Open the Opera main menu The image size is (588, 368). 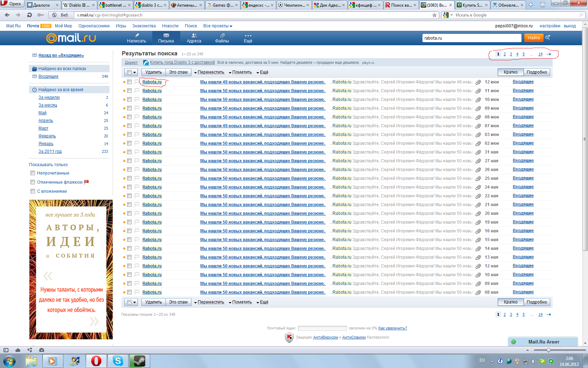coord(12,4)
